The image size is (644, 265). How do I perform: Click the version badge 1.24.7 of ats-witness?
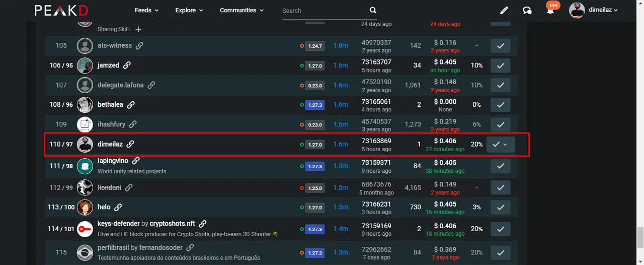click(315, 46)
